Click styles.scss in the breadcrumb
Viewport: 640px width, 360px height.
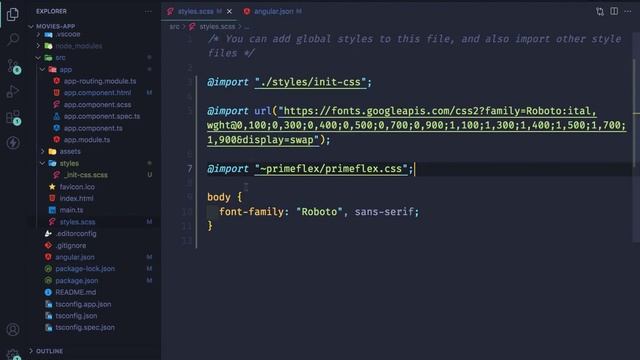tap(217, 27)
